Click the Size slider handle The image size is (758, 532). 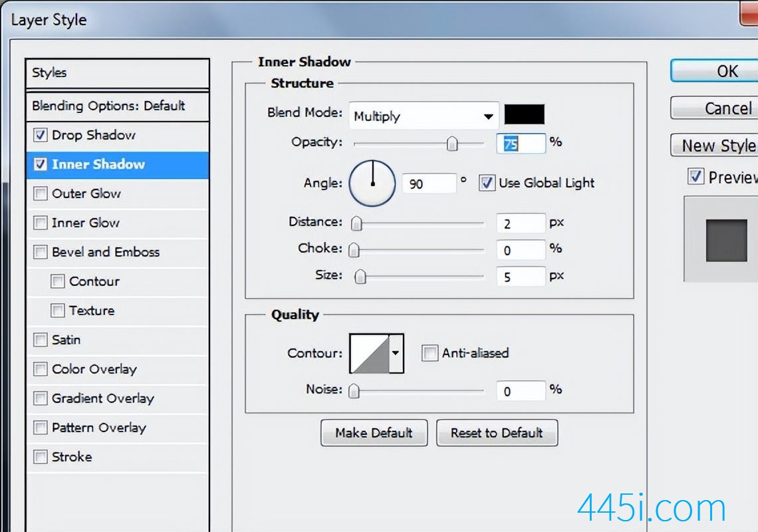click(360, 277)
